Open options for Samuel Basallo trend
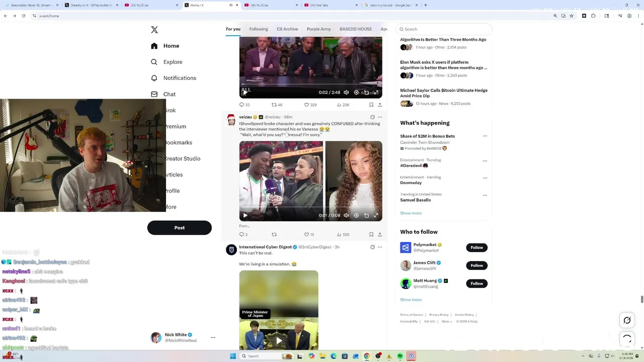 point(485,195)
